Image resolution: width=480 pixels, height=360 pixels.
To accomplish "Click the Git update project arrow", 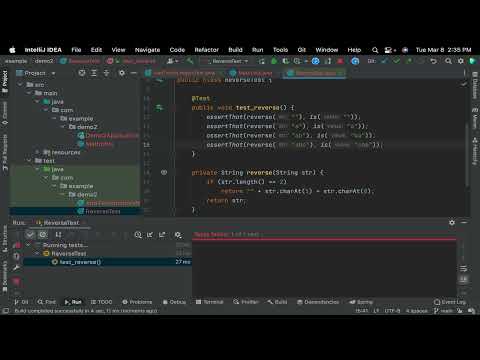I will (x=384, y=61).
